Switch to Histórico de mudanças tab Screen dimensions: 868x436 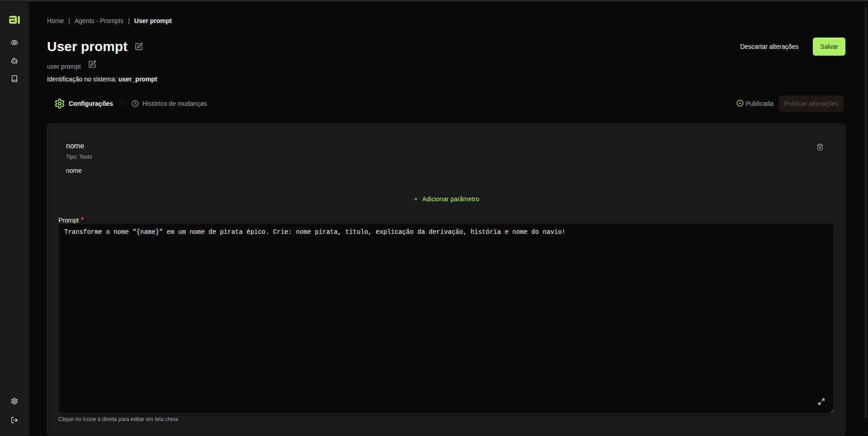[169, 104]
